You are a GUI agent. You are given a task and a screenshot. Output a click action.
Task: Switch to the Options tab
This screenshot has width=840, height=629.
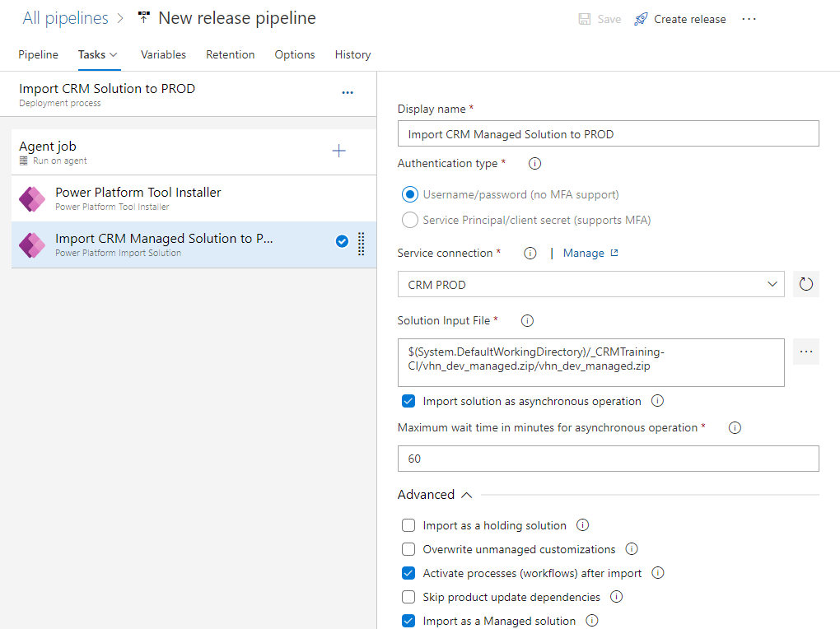tap(295, 54)
